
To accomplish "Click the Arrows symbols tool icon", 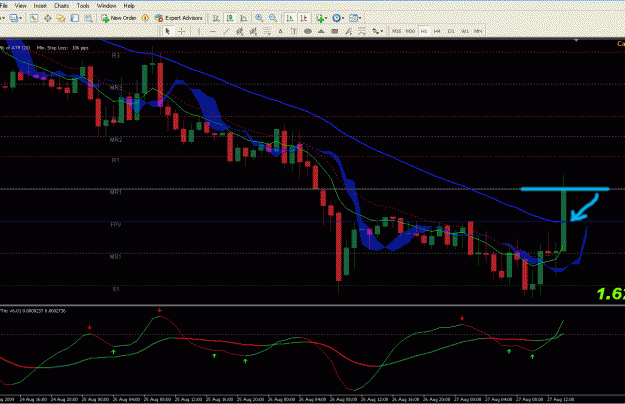I will 375,31.
